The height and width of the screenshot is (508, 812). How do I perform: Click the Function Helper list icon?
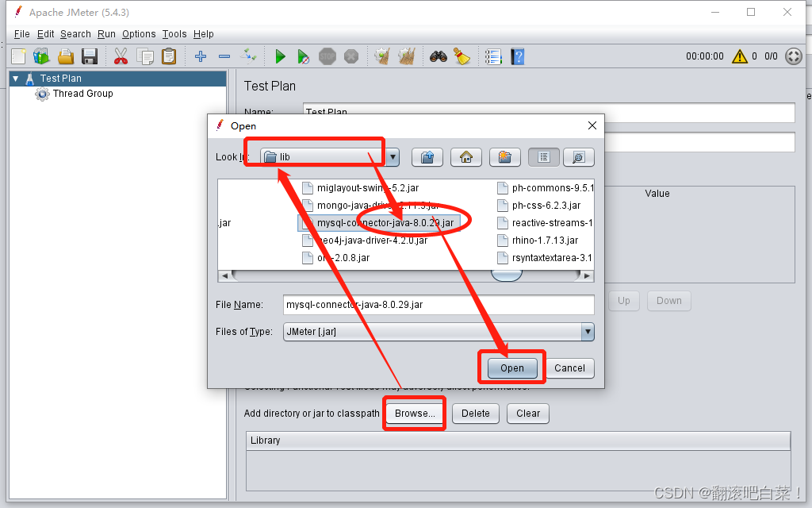click(x=493, y=56)
